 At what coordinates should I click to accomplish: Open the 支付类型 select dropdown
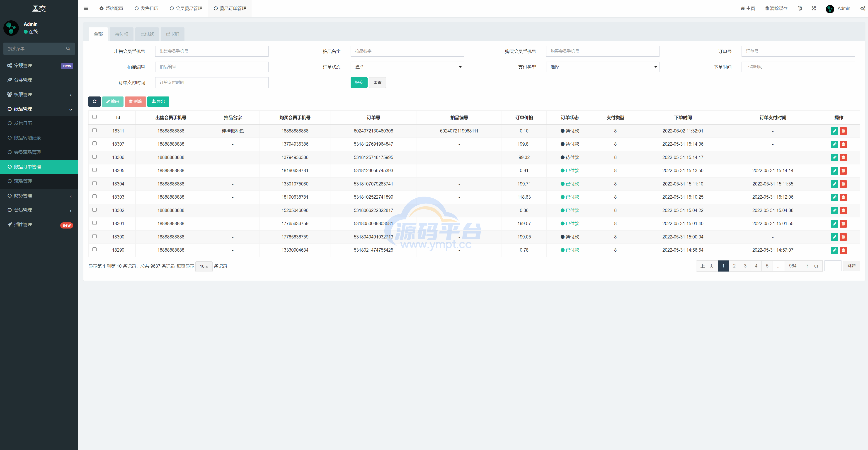point(602,67)
